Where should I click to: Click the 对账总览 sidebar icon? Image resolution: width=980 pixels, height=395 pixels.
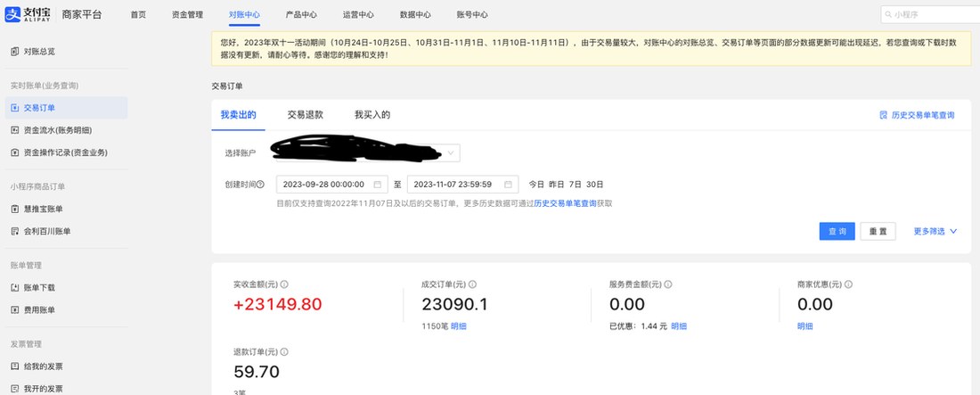[x=15, y=52]
